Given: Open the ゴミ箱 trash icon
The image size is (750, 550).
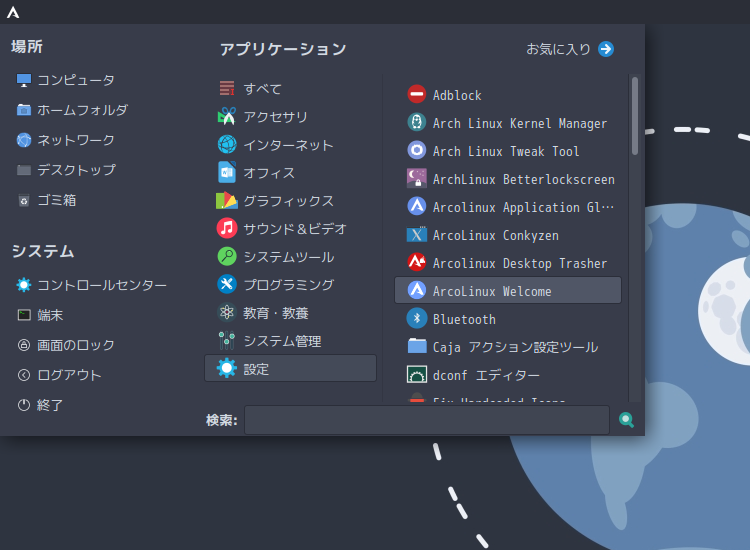Looking at the screenshot, I should [x=23, y=200].
